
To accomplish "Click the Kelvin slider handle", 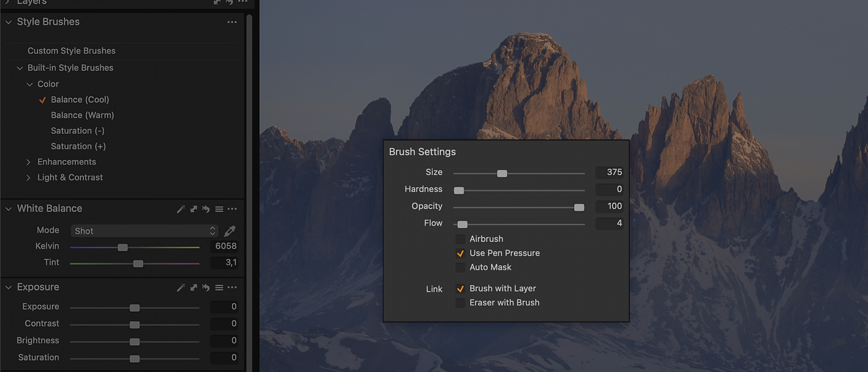I will pos(123,247).
